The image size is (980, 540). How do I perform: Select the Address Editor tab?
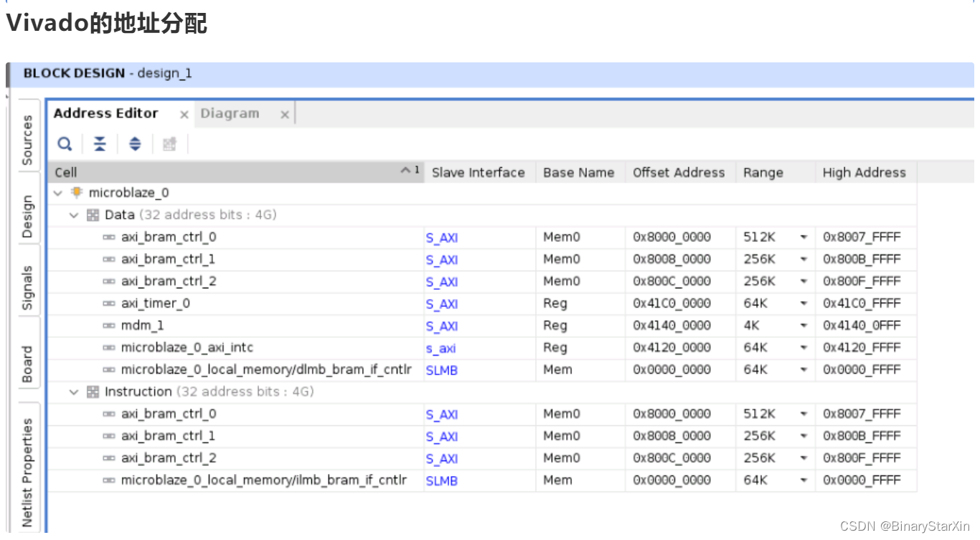coord(105,113)
